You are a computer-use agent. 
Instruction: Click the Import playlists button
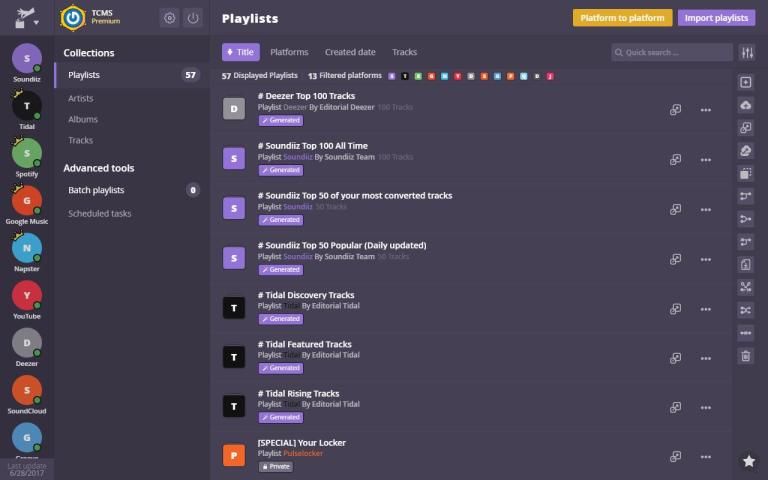(716, 18)
